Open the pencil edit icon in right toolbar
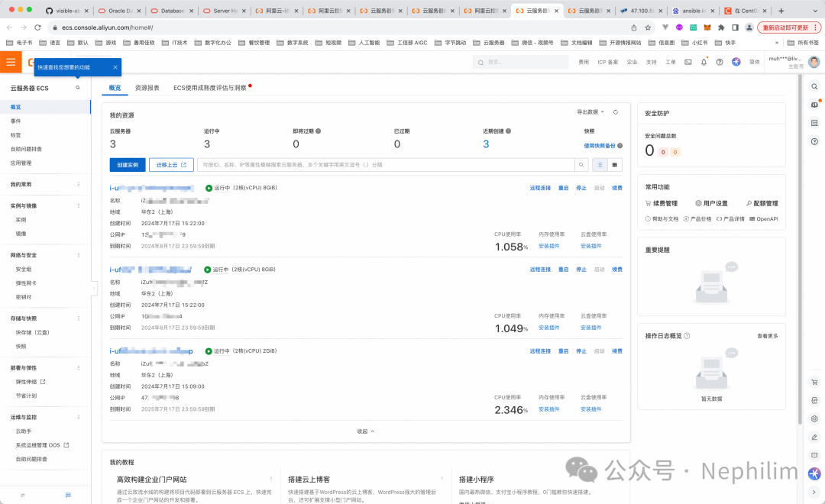Image resolution: width=825 pixels, height=504 pixels. (x=814, y=438)
